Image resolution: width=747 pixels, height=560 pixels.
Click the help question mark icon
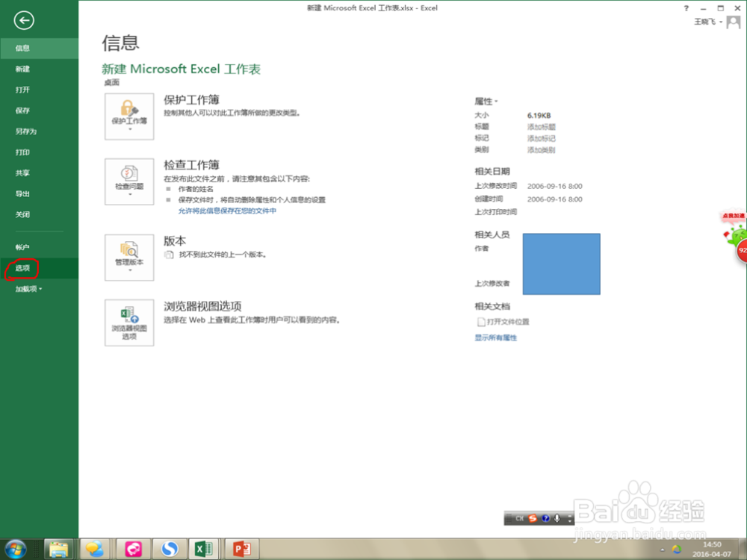tap(686, 7)
